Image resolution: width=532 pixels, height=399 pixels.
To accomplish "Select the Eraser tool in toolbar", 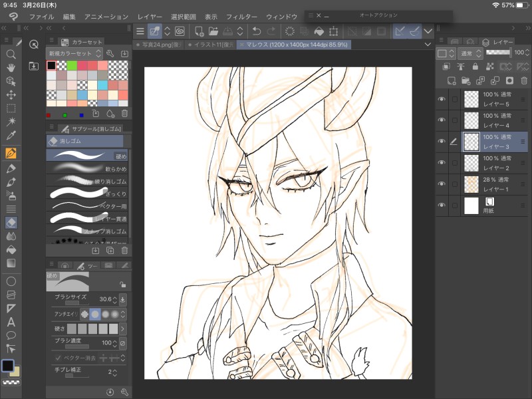I will 11,223.
